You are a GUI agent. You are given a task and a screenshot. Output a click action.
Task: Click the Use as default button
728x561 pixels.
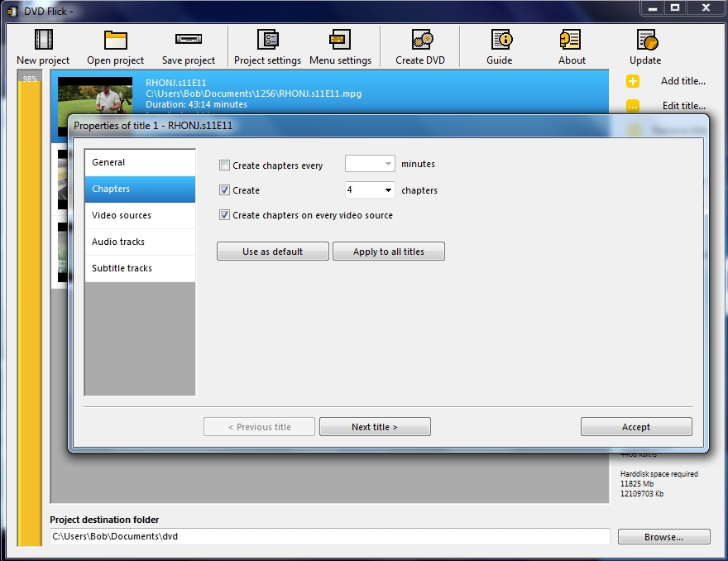point(273,252)
